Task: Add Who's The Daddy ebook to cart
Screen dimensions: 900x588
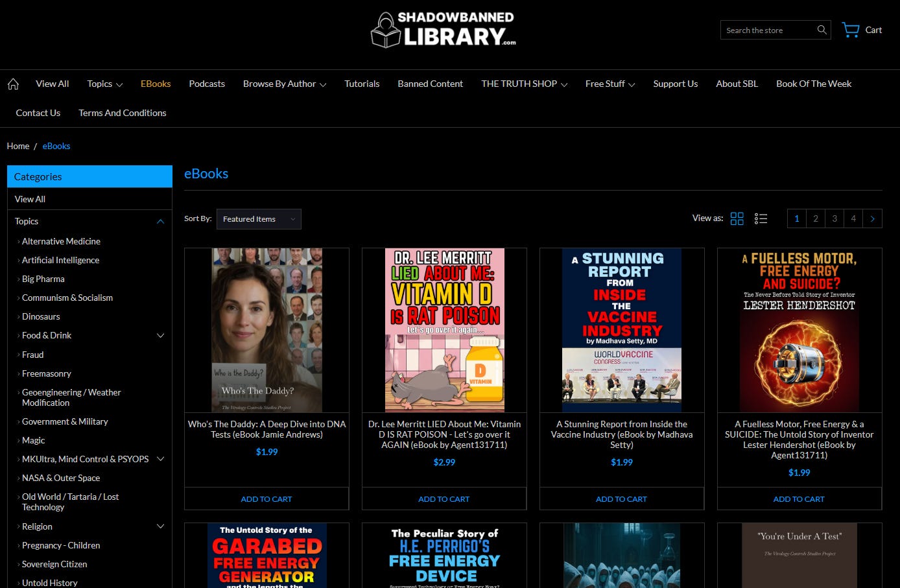Action: 266,499
